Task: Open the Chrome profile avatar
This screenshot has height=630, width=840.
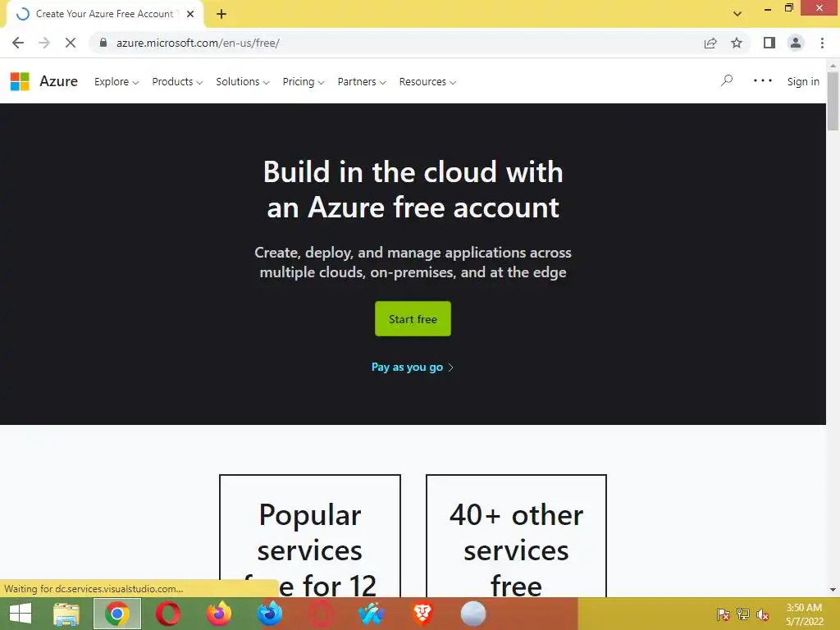Action: [796, 43]
